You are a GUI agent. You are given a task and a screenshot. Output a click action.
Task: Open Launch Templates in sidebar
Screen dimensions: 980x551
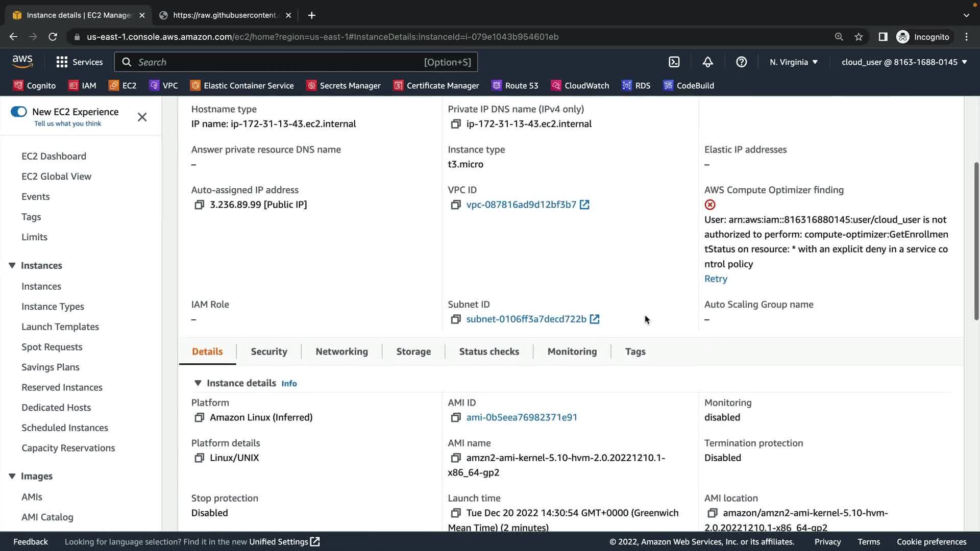pyautogui.click(x=60, y=327)
